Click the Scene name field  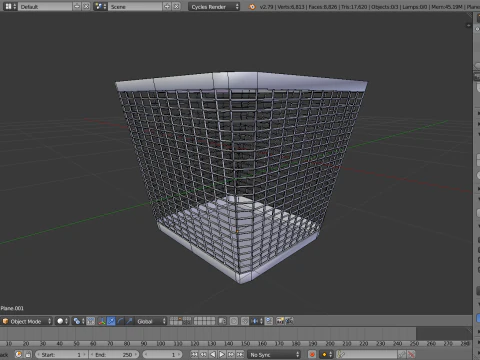coord(135,6)
